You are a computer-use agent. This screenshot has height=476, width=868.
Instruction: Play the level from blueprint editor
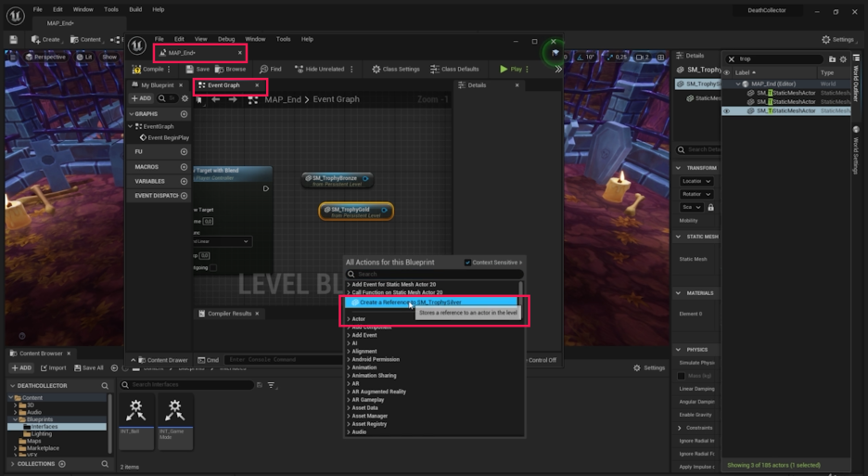511,70
